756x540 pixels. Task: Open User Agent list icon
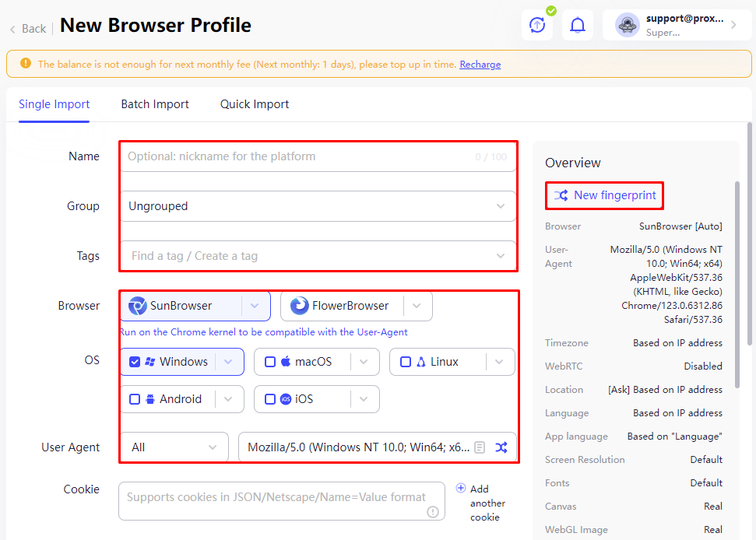tap(480, 447)
